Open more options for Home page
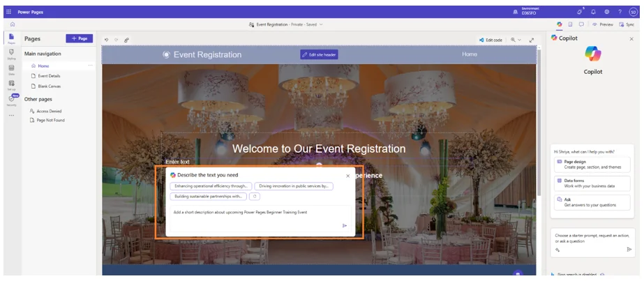 pos(90,66)
